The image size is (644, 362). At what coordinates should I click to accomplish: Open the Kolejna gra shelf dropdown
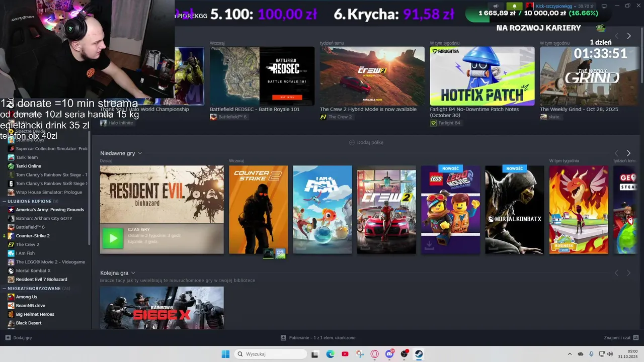coord(133,273)
